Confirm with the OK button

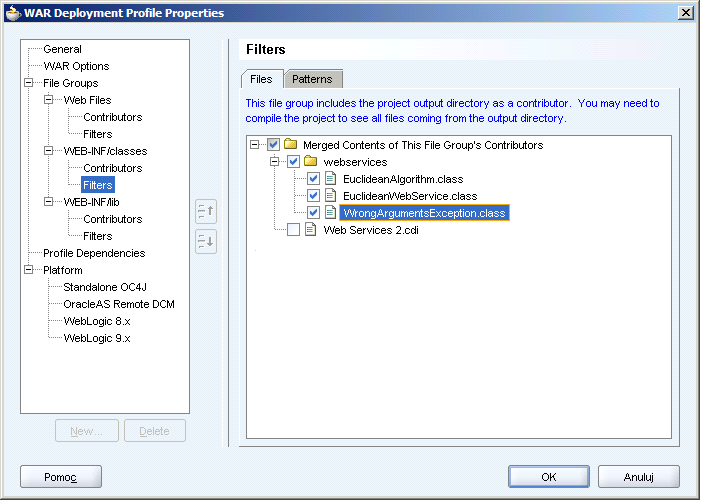549,477
